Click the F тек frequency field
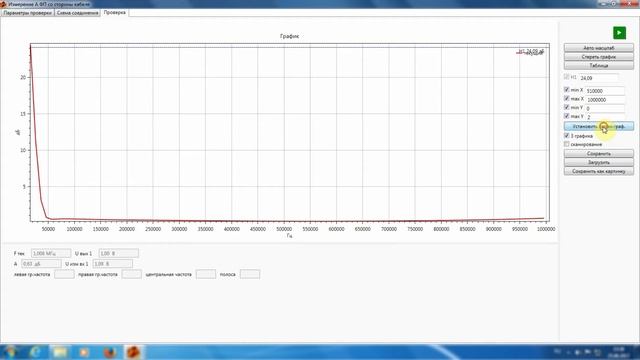 pos(51,253)
